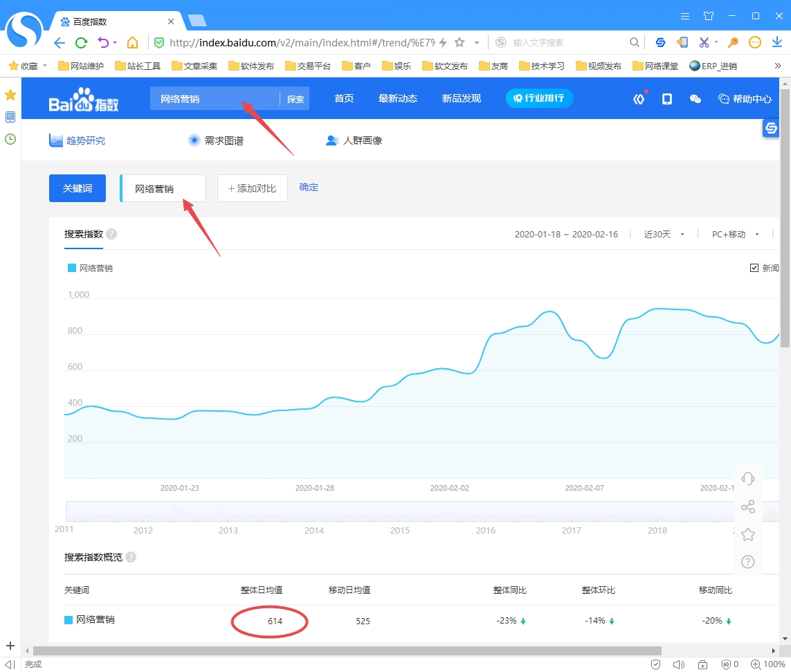Click the year timeline range slider
The width and height of the screenshot is (791, 672).
401,511
